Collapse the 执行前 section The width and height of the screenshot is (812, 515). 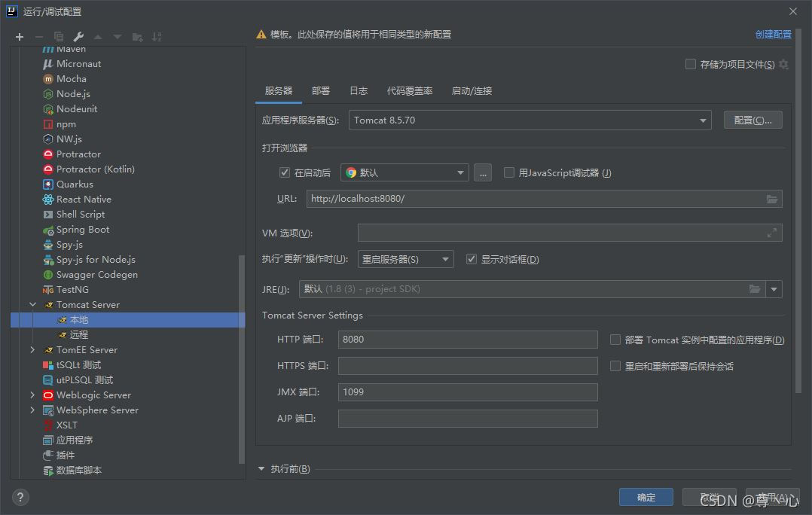(261, 469)
